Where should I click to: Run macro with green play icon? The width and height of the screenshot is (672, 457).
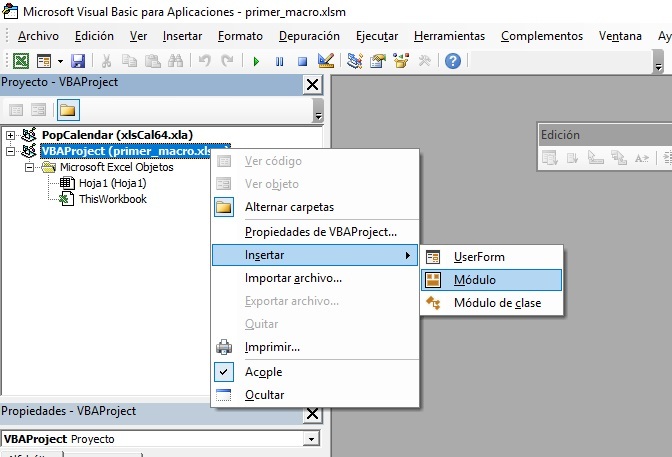click(x=256, y=61)
